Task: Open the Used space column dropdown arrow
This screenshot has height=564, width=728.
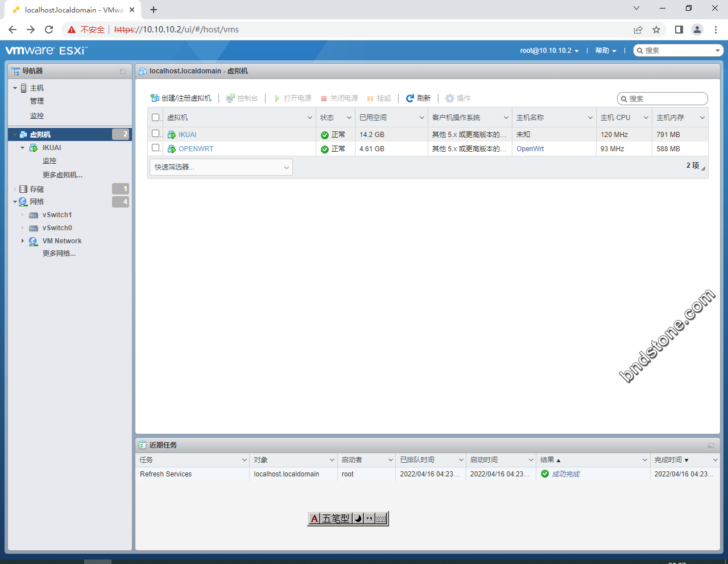Action: tap(422, 118)
